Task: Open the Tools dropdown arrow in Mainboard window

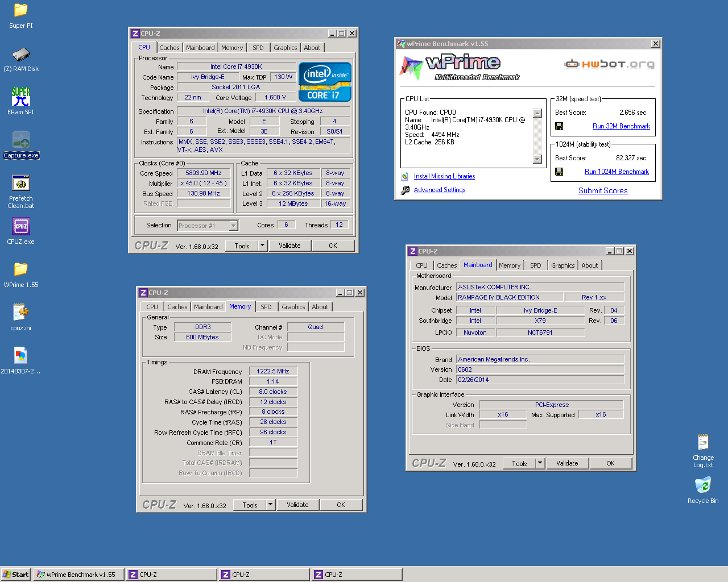Action: point(540,463)
